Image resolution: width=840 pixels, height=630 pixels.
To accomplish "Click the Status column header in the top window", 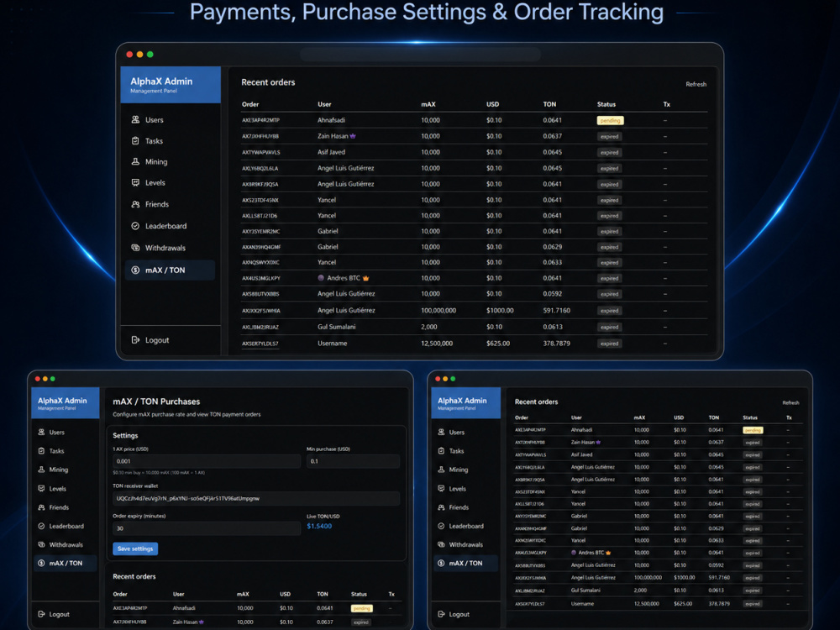I will click(606, 104).
